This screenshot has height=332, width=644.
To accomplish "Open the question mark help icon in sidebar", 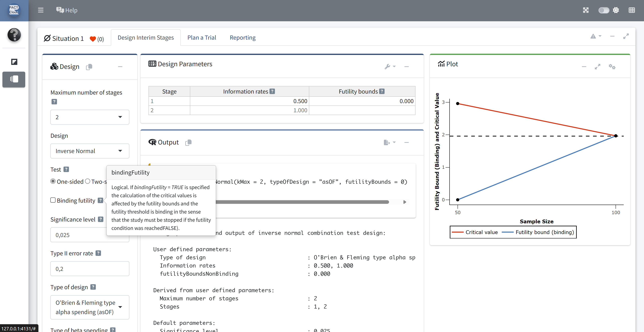I will pos(14,34).
